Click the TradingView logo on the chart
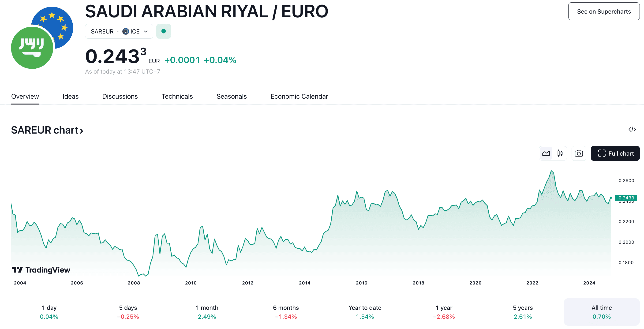The width and height of the screenshot is (644, 329). (41, 270)
